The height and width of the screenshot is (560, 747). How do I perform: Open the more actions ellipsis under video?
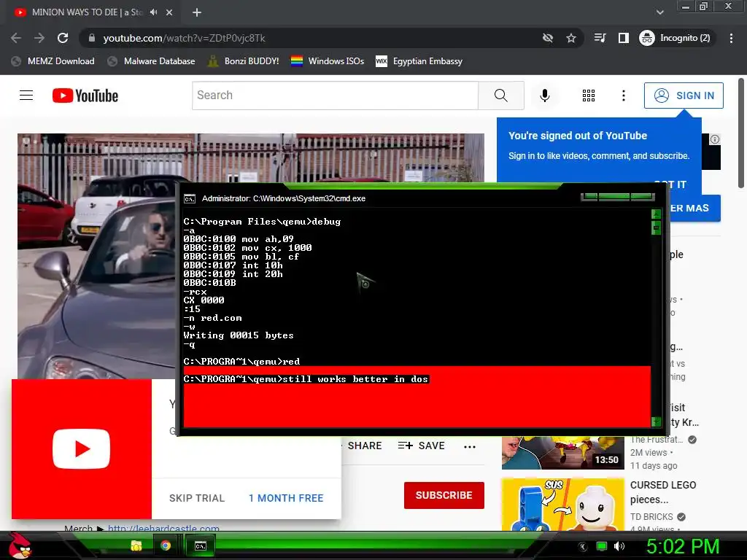tap(470, 447)
